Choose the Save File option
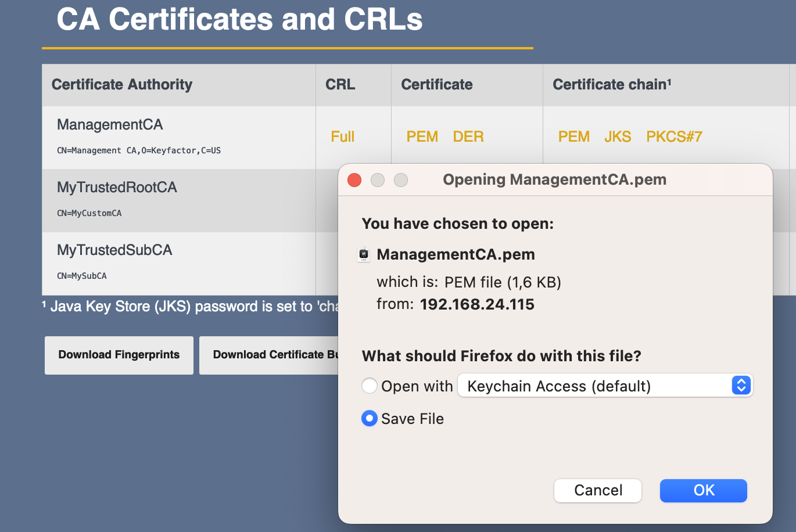Viewport: 796px width, 532px height. coord(370,419)
